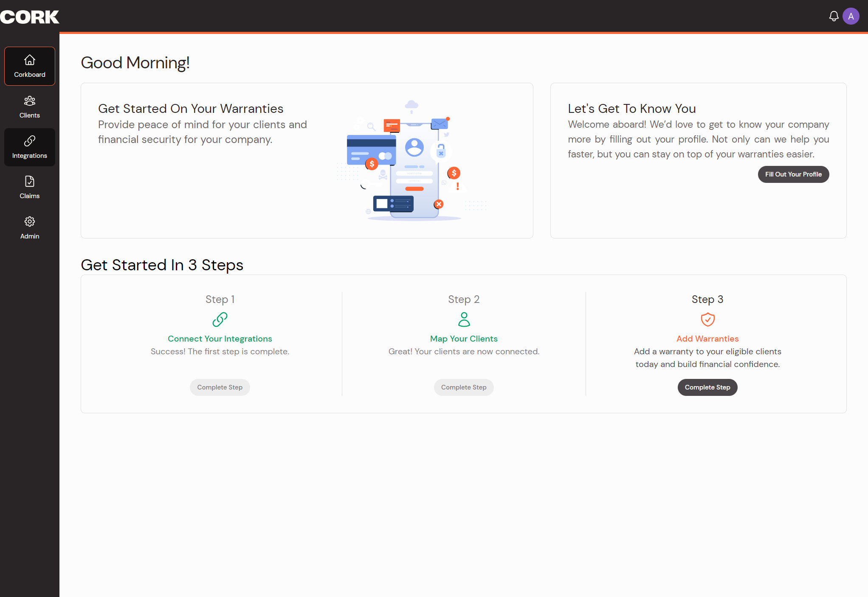The height and width of the screenshot is (597, 868).
Task: Click 'Great! Your clients are now connected.' text
Action: (x=464, y=351)
